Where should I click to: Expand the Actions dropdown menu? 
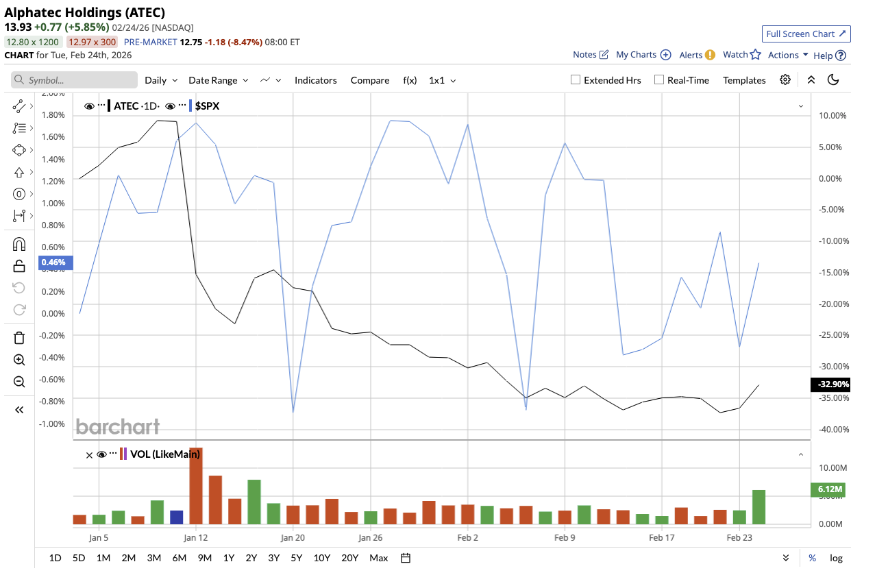click(x=788, y=55)
